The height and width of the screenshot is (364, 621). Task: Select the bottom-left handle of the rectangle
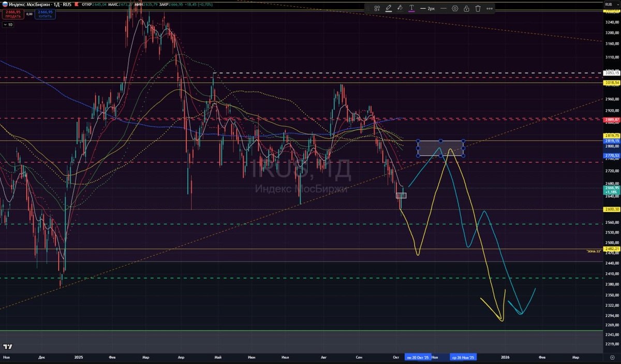pyautogui.click(x=418, y=156)
